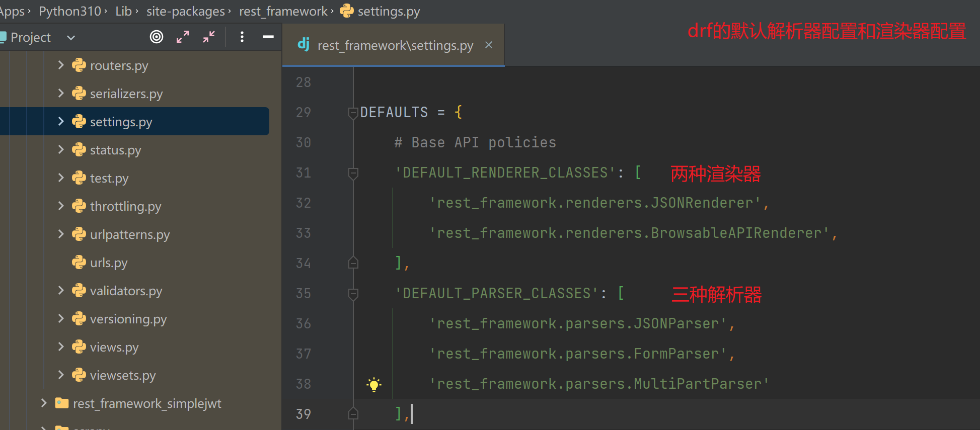Expand the validators.py tree node
This screenshot has width=980, height=430.
tap(61, 290)
